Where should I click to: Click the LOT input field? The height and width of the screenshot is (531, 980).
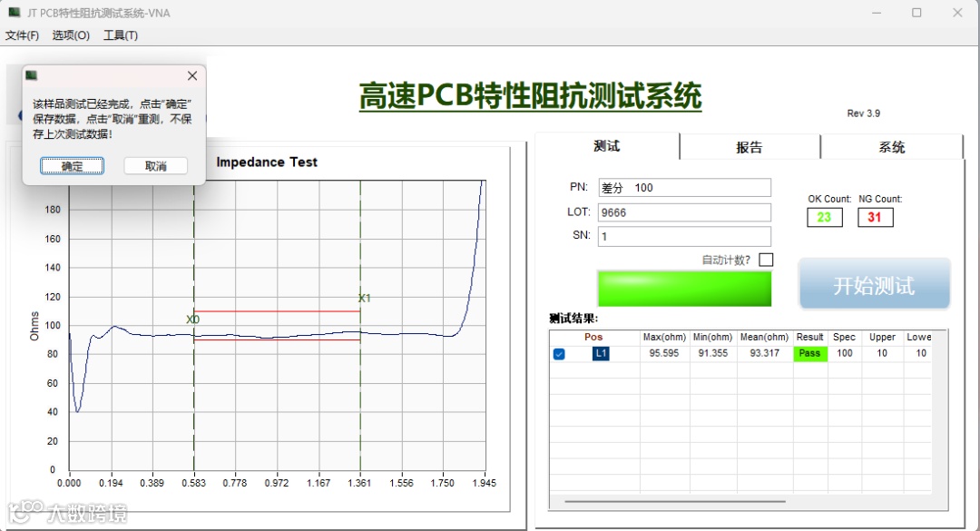[x=684, y=212]
